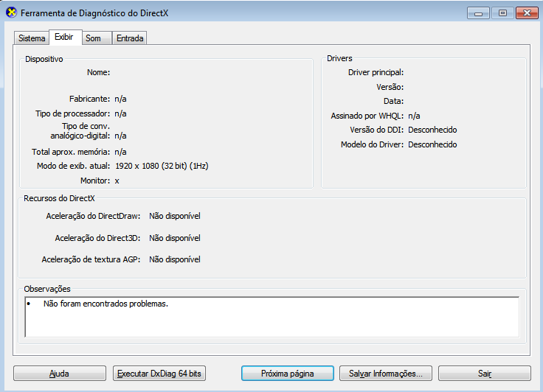Click the 'Recursos do DirectX' group heading
The width and height of the screenshot is (543, 392).
point(59,198)
